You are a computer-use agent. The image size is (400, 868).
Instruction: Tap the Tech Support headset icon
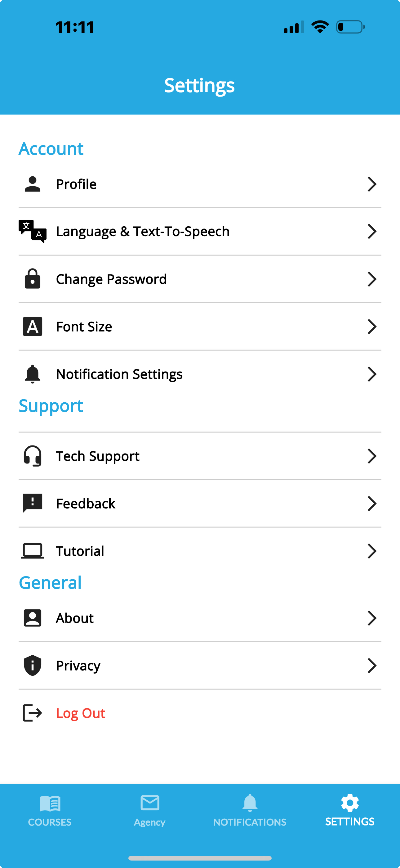coord(32,456)
